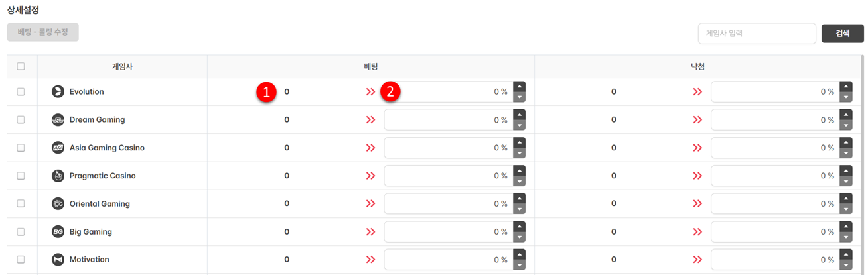Click the Dream Gaming logo icon

[x=58, y=120]
